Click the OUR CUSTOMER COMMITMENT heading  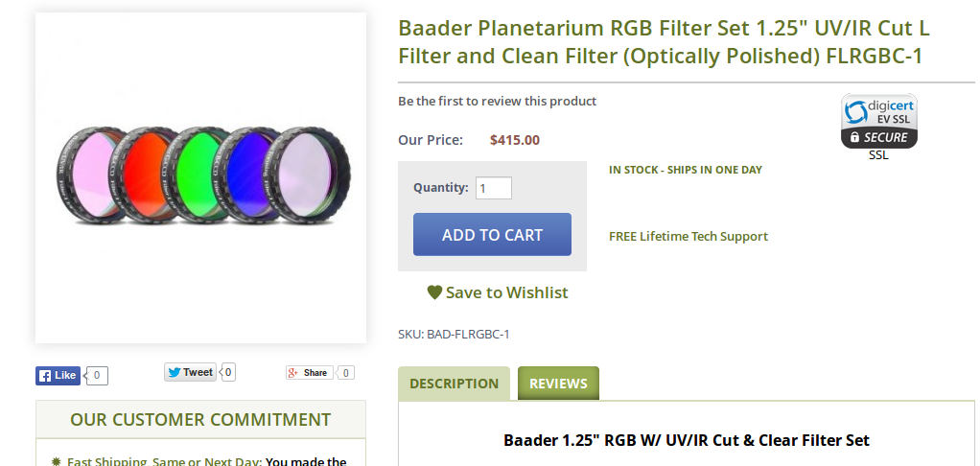pos(200,419)
